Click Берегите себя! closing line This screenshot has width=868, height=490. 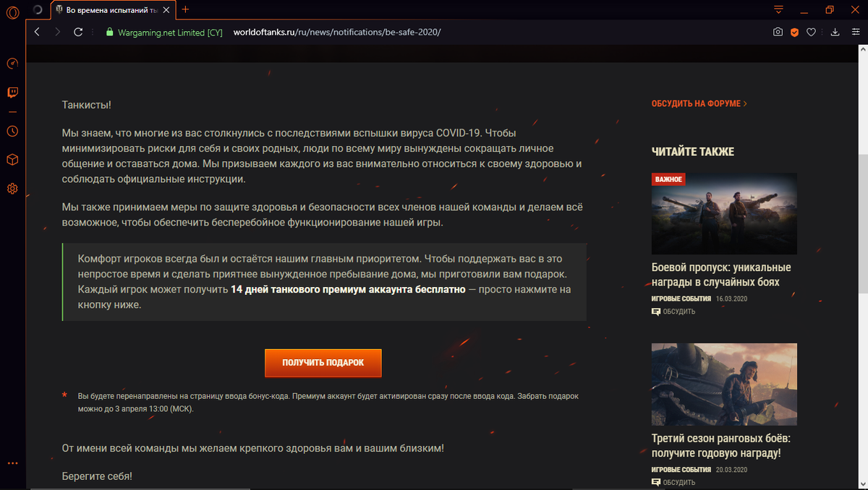[x=98, y=477]
